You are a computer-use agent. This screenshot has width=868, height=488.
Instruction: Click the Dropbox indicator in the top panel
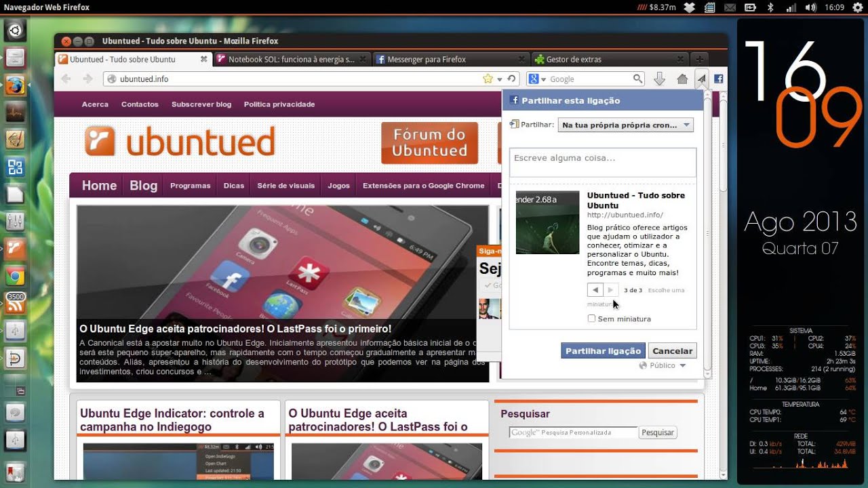pos(690,7)
